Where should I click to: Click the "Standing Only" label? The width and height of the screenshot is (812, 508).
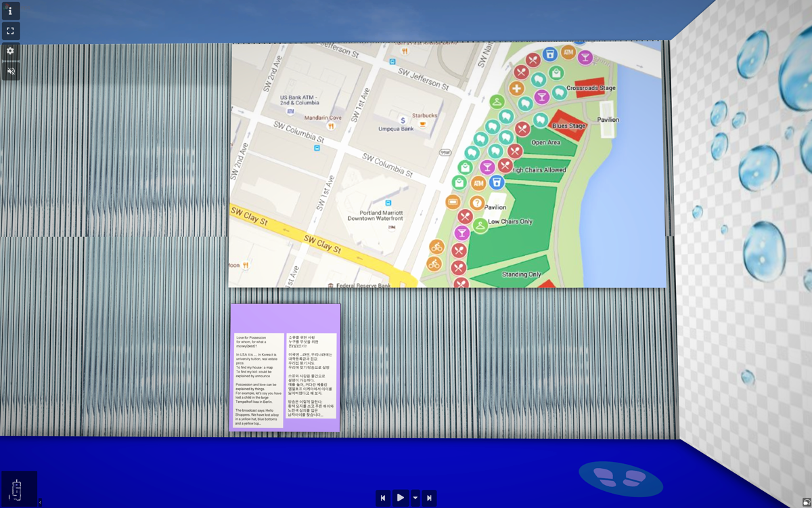(522, 274)
